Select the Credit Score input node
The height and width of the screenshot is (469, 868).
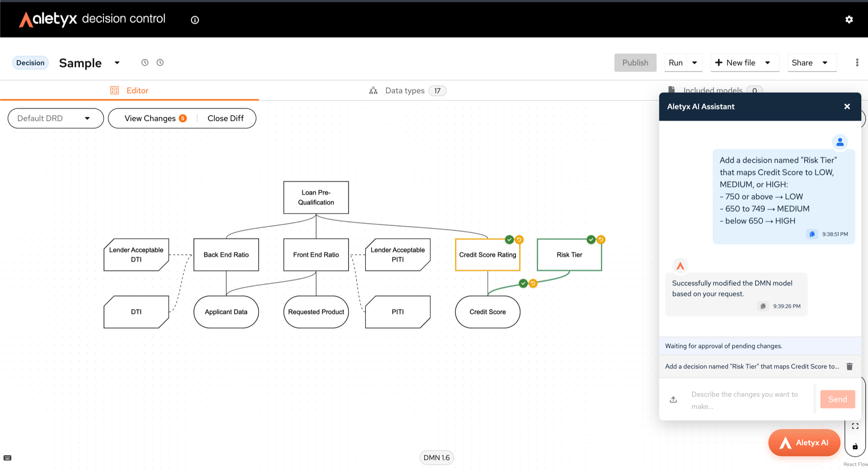[x=487, y=312]
